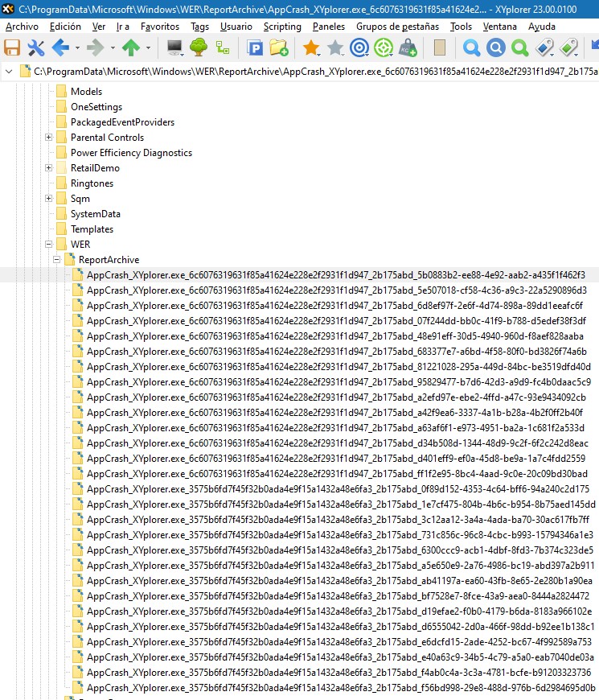Collapse the ReportArchive folder node

[x=56, y=260]
